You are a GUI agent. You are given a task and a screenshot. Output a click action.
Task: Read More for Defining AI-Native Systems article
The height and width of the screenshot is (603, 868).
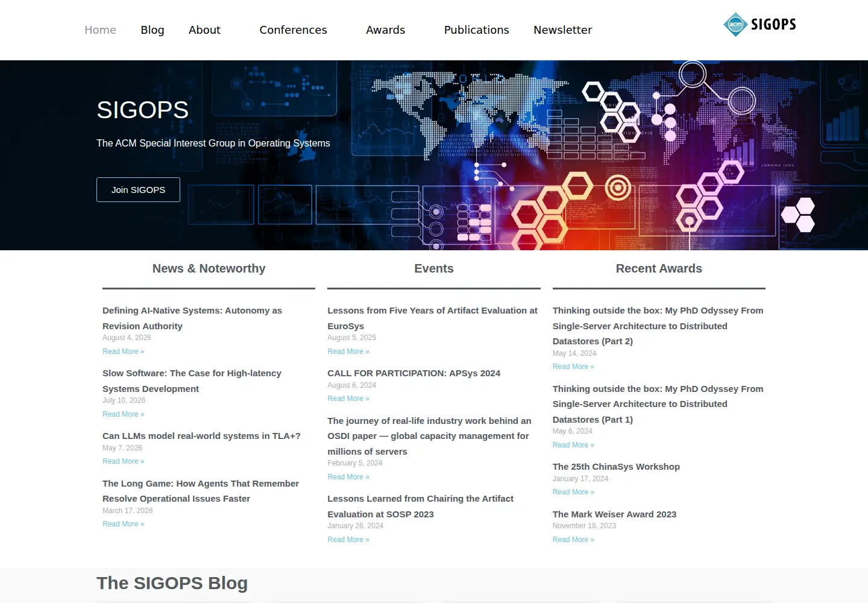[124, 352]
